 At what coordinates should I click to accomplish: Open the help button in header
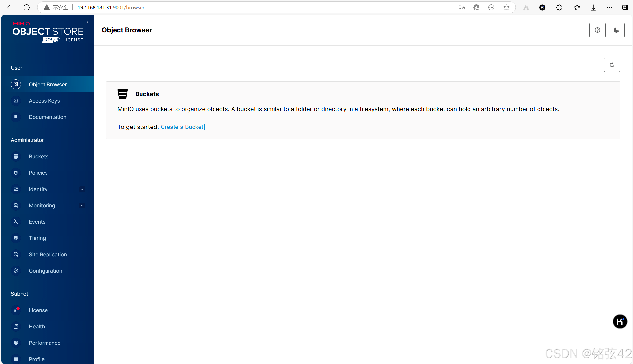(597, 30)
